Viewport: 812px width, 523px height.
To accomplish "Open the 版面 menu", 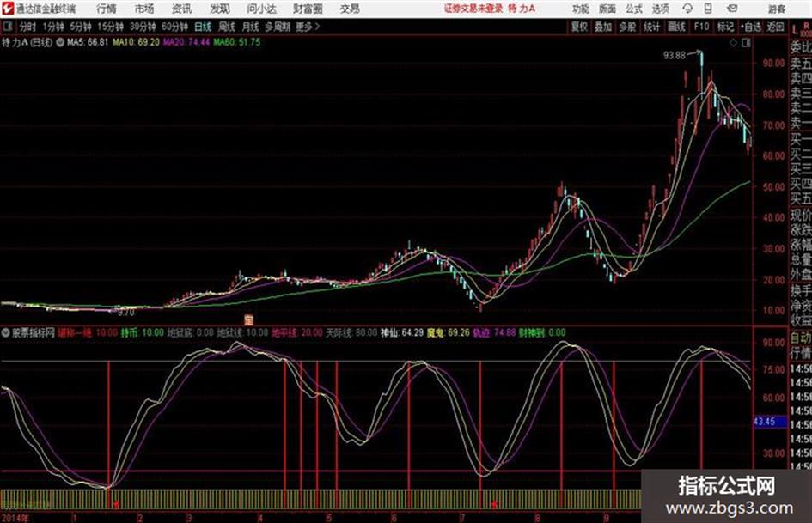I will click(607, 9).
